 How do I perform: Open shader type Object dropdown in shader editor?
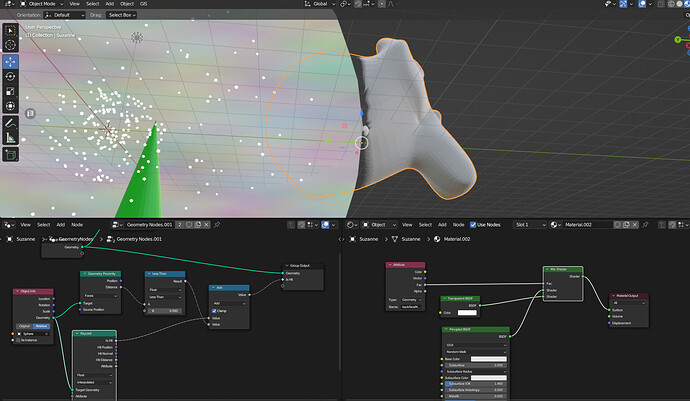(x=379, y=224)
